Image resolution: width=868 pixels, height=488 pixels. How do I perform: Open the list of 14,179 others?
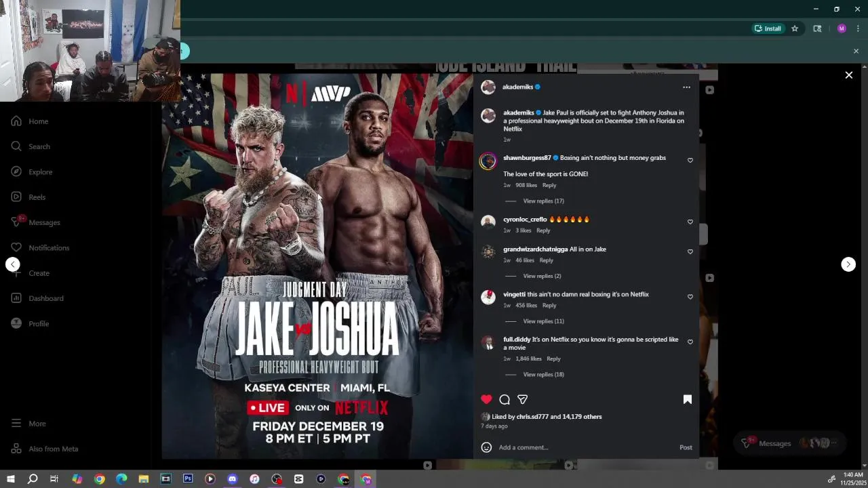(x=582, y=417)
